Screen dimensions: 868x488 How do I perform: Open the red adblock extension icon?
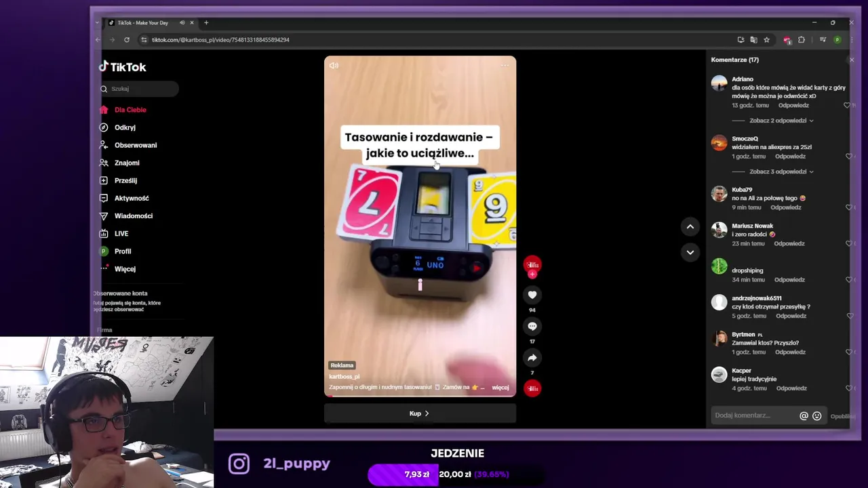[787, 40]
